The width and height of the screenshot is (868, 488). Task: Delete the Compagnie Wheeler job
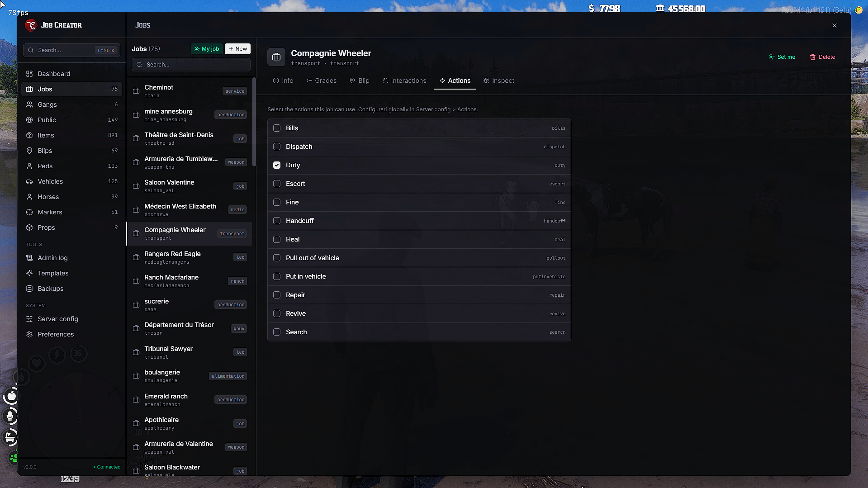click(x=822, y=57)
